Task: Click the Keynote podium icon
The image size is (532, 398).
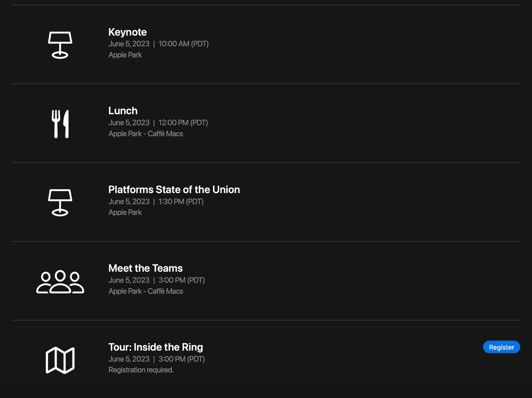Action: click(x=60, y=45)
